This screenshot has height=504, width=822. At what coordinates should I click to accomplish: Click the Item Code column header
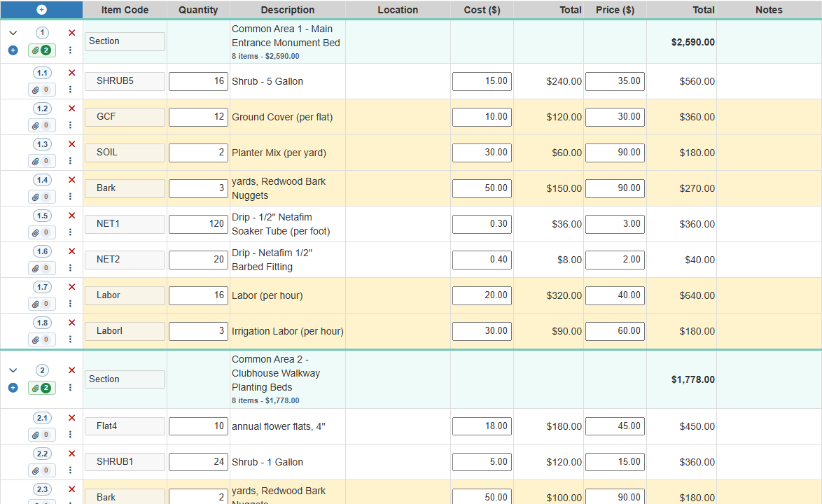(125, 10)
